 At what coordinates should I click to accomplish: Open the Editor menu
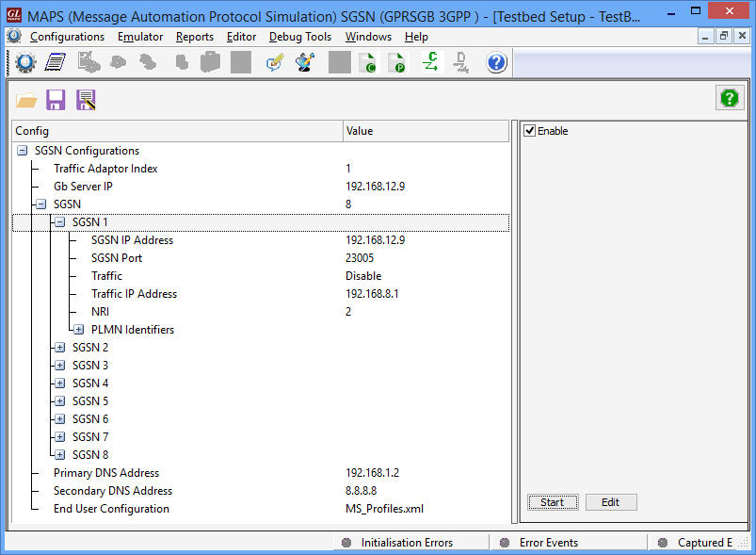[x=242, y=37]
